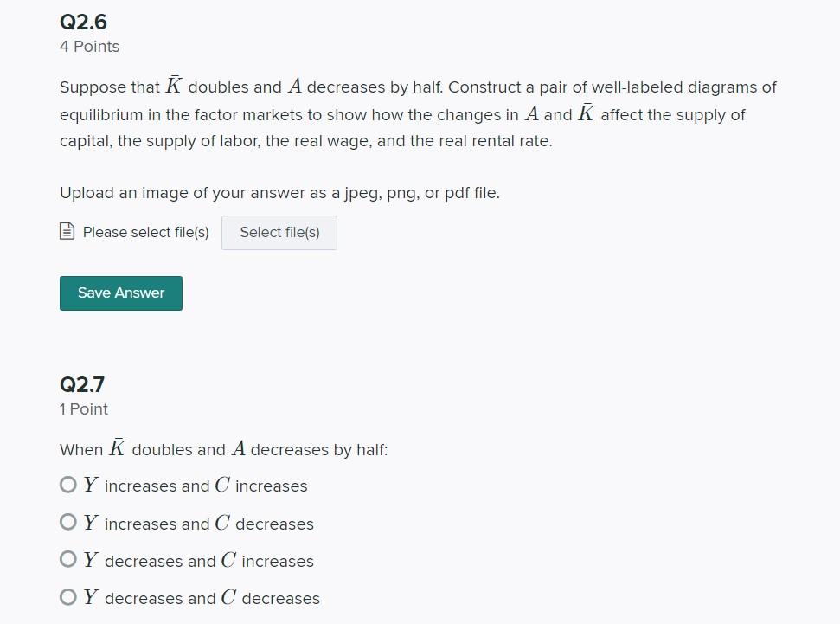Click the '4 Points' label
This screenshot has width=840, height=624.
[89, 47]
